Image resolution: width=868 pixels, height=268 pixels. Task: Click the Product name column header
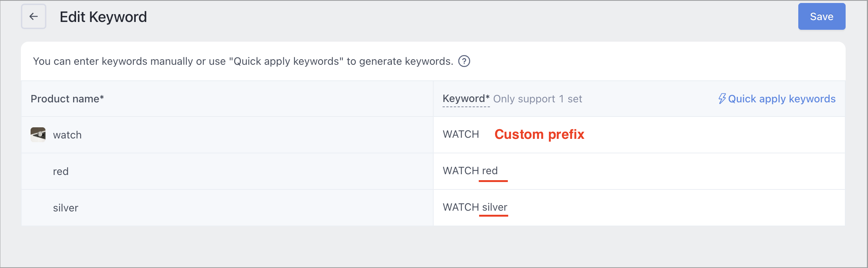coord(67,99)
